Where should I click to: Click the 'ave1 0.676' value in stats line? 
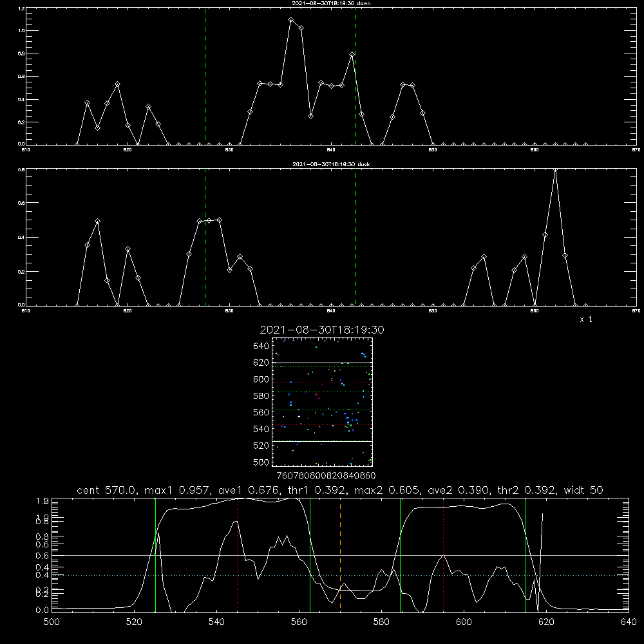pyautogui.click(x=250, y=490)
